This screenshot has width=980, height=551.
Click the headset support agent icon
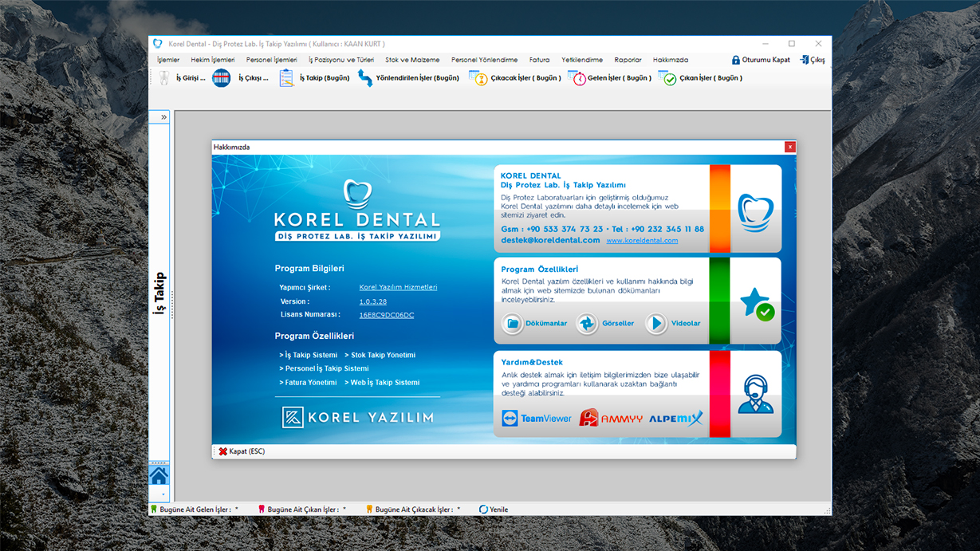click(x=755, y=394)
